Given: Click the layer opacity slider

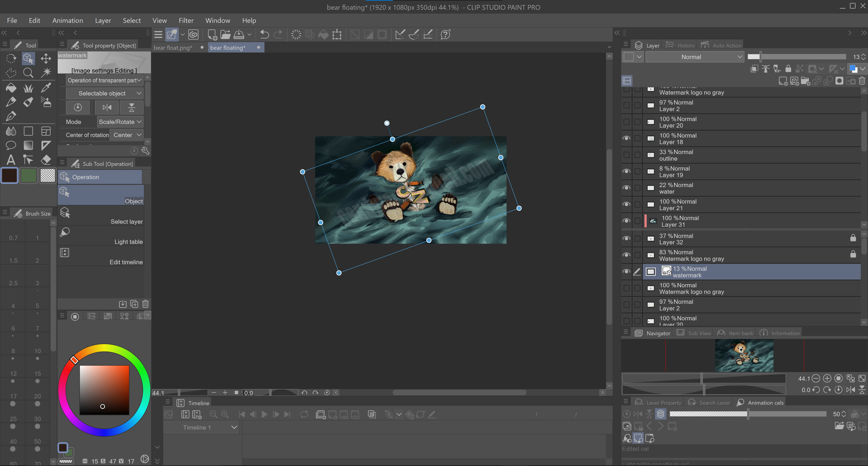Looking at the screenshot, I should [797, 57].
